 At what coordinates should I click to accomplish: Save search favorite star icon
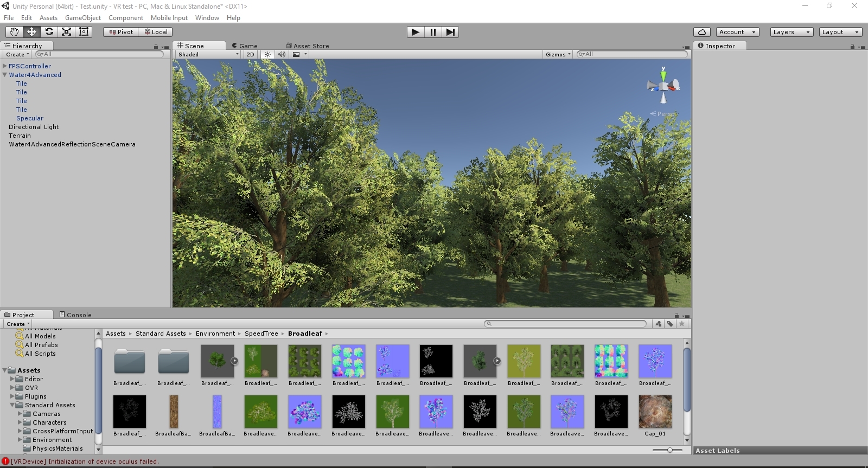682,324
